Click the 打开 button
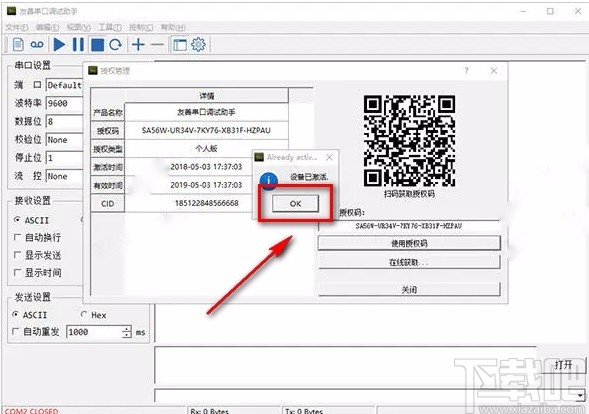 563,365
